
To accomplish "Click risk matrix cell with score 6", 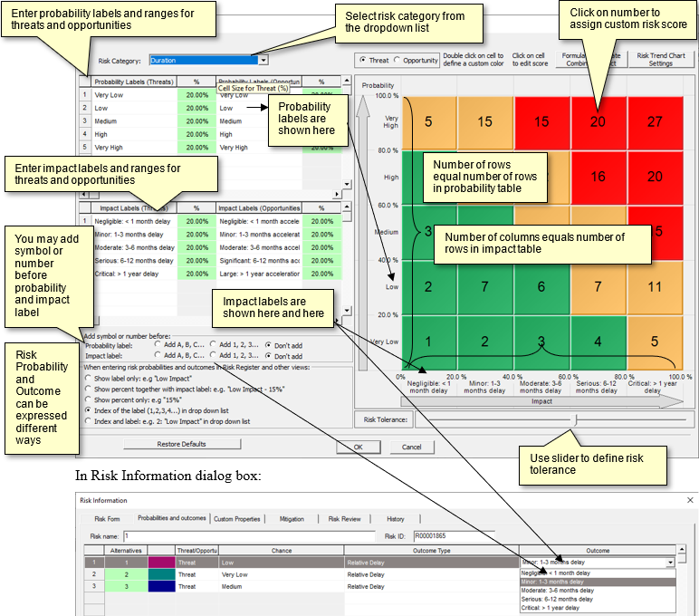I will 541,286.
